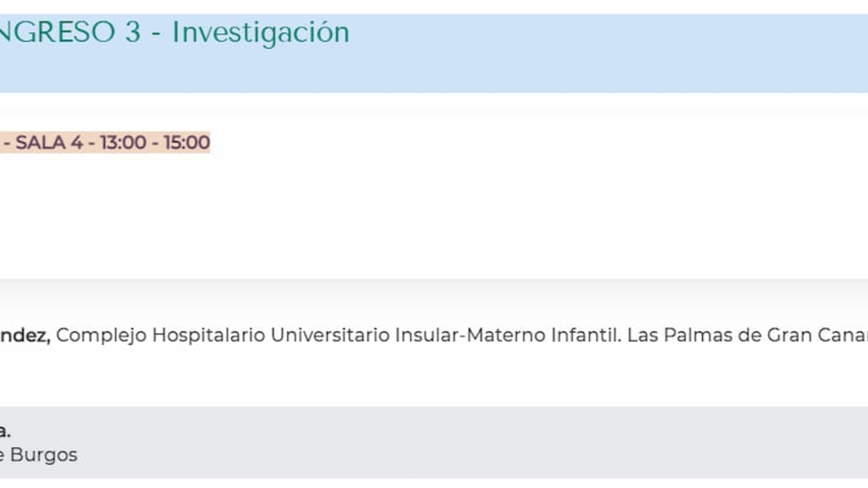Select the "SALA 4" room label
This screenshot has height=488, width=868.
coord(49,143)
